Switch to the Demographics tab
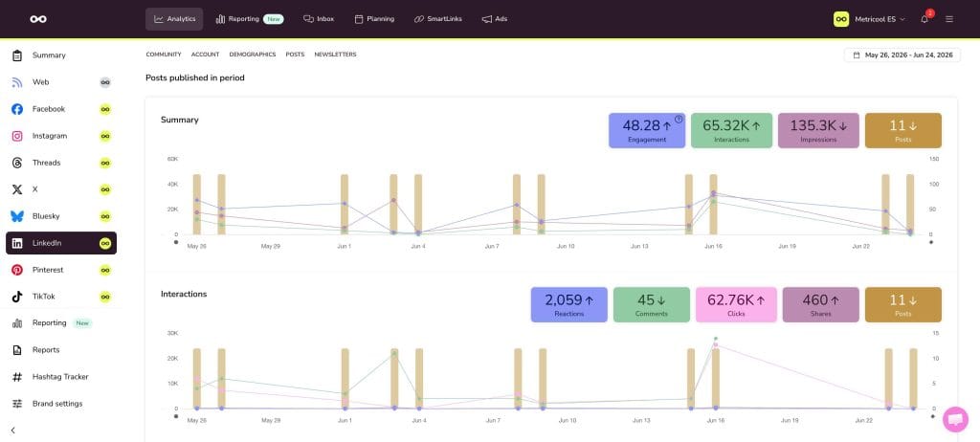The image size is (980, 442). (x=253, y=55)
